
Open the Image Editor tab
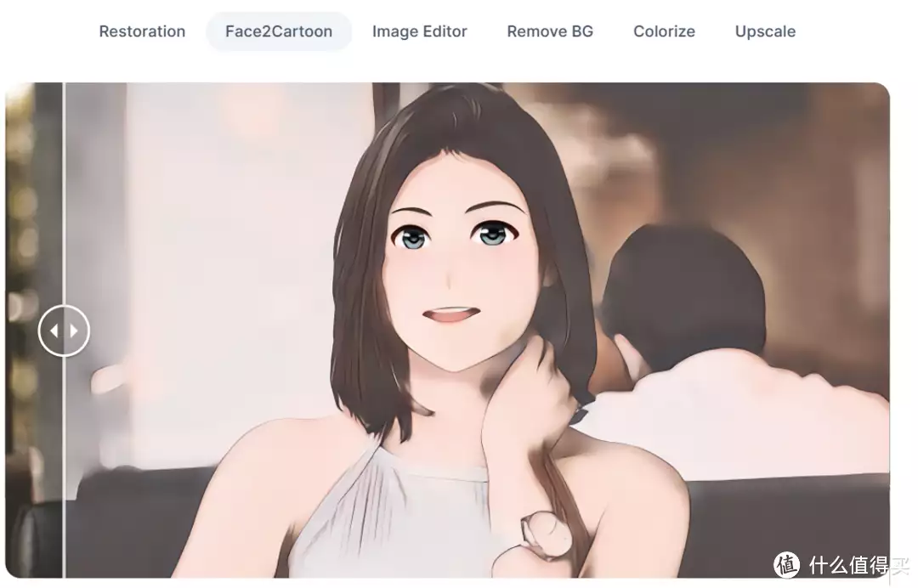point(419,31)
